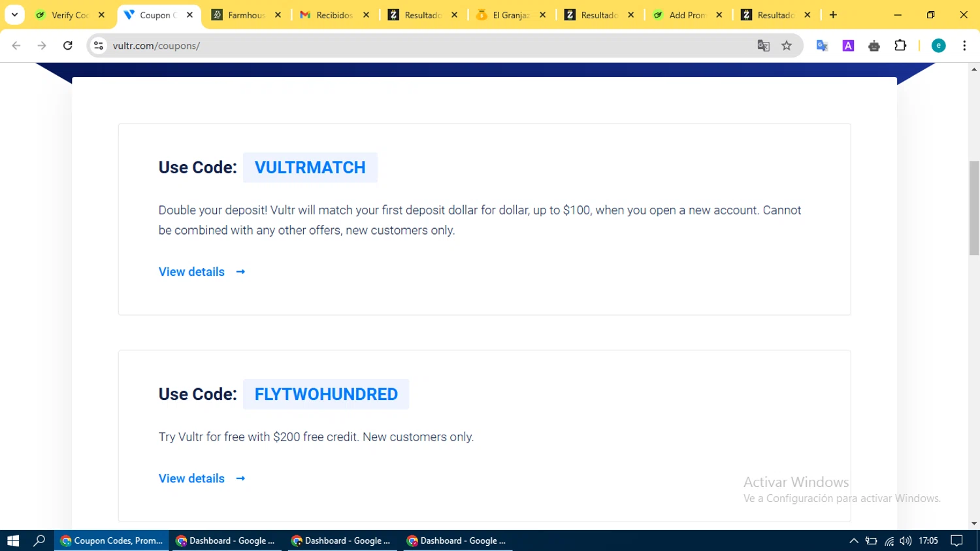
Task: Click the scrollbar up arrow
Action: click(x=974, y=69)
